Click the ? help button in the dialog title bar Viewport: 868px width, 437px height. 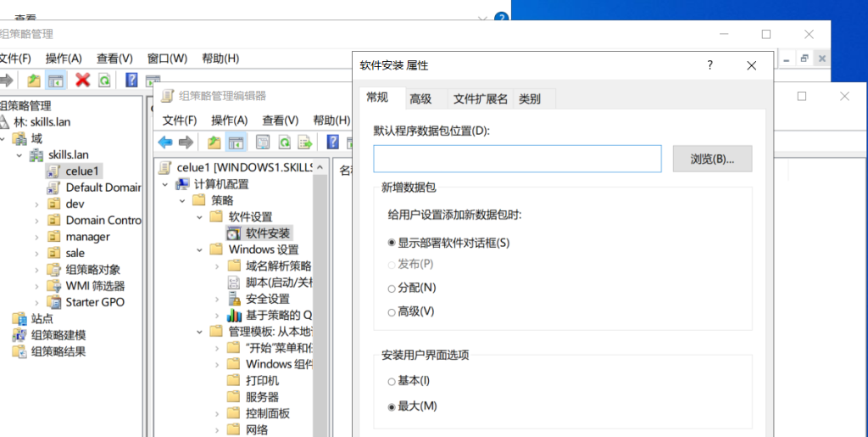[710, 65]
